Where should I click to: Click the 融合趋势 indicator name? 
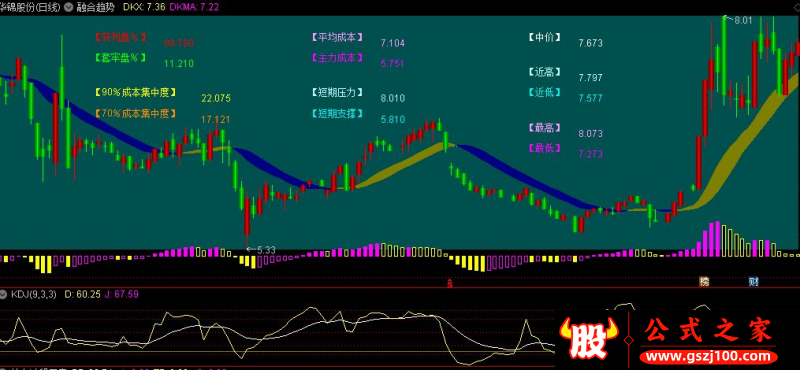pyautogui.click(x=95, y=7)
